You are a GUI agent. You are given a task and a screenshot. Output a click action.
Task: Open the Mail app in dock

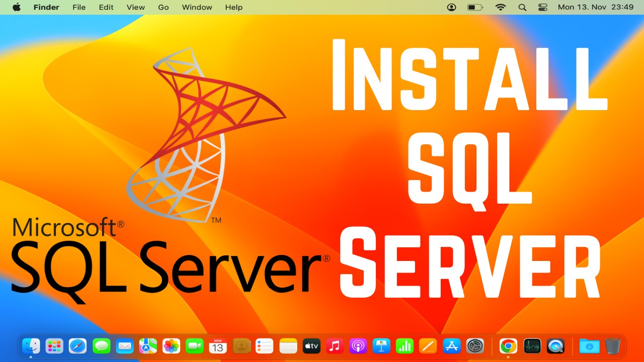pyautogui.click(x=125, y=346)
